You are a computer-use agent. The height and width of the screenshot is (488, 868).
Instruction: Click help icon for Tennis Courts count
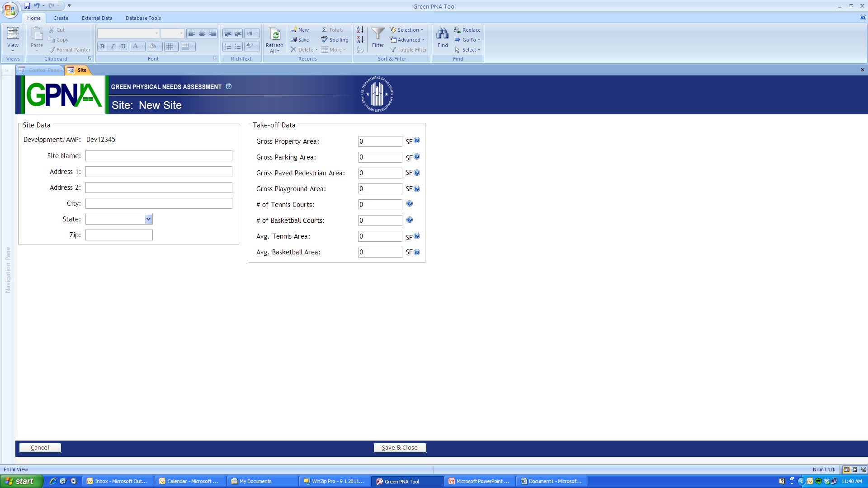point(410,204)
